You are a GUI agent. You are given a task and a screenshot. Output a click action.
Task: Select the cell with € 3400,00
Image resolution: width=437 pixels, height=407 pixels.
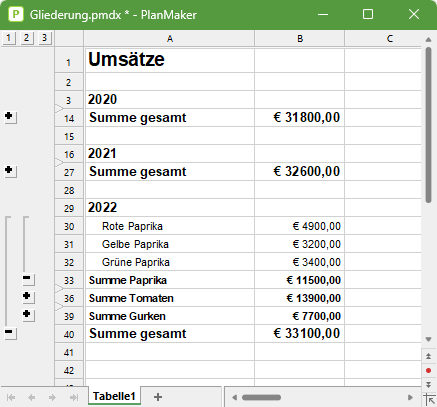pos(300,262)
